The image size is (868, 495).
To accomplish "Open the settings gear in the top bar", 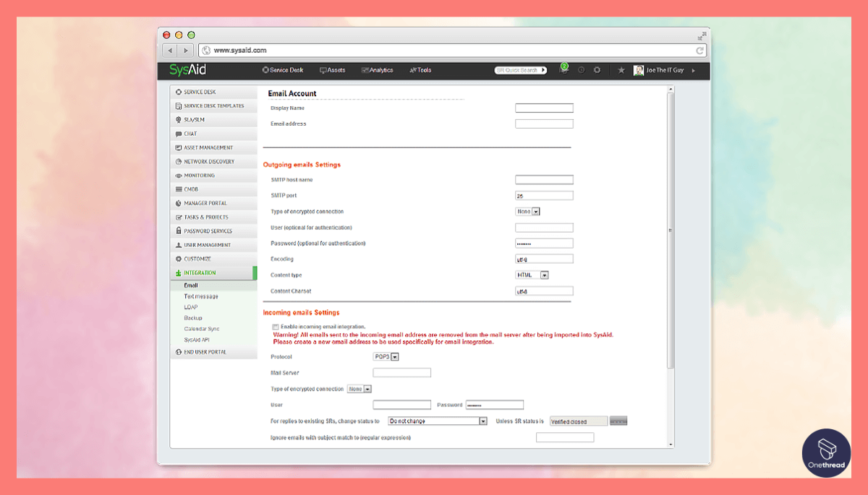I will (x=597, y=70).
